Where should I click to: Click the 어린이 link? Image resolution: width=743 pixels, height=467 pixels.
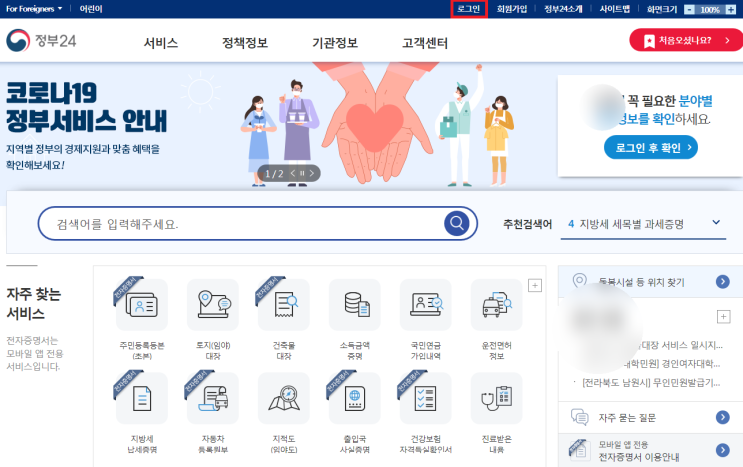(91, 9)
